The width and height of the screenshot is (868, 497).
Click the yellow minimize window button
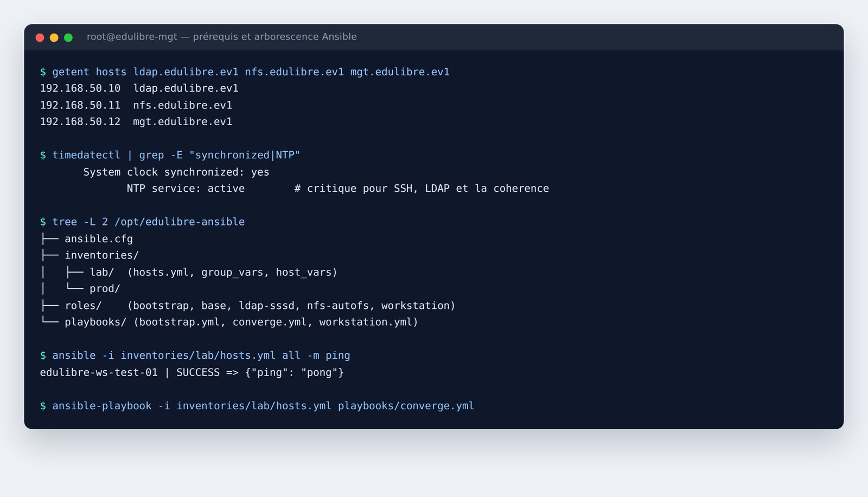[54, 37]
